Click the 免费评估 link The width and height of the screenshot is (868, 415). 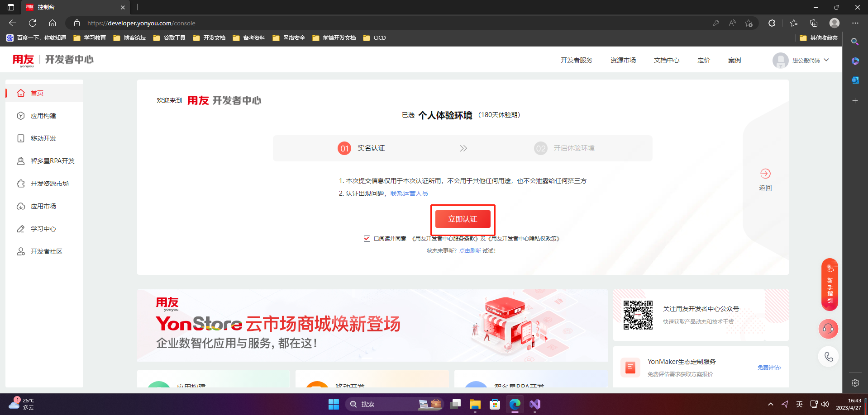pyautogui.click(x=769, y=368)
